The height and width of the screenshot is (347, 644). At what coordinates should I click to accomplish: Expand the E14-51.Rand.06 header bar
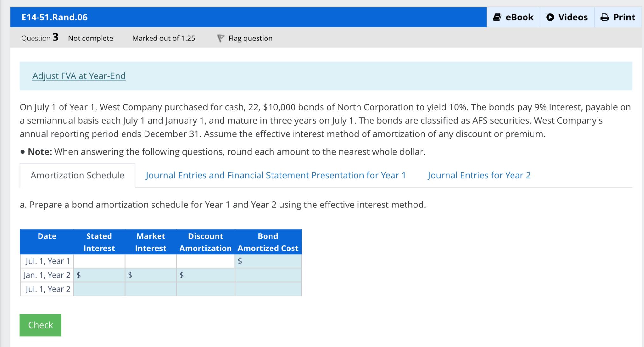54,18
